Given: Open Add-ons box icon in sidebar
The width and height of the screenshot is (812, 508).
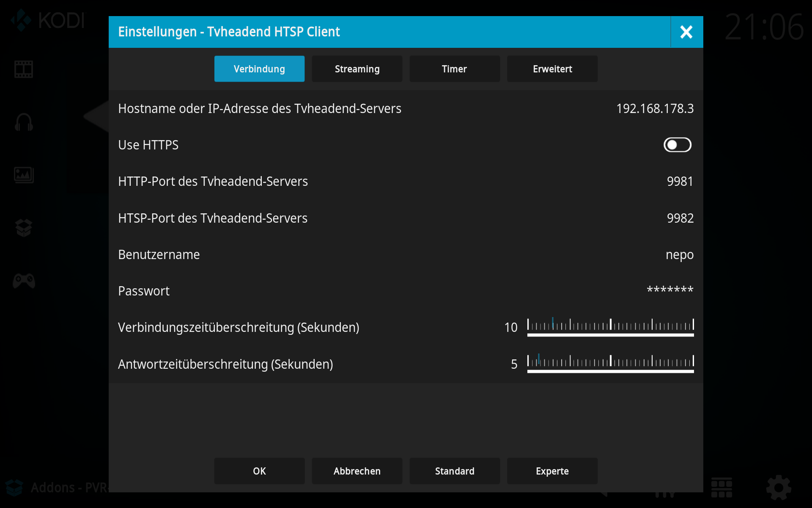Looking at the screenshot, I should click(x=24, y=228).
